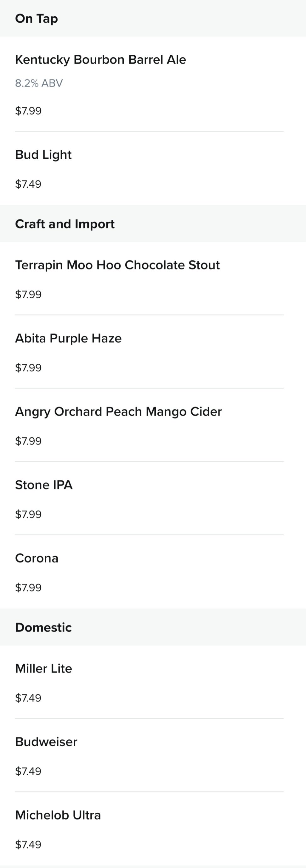Tap the Domestic section header
Screen dimensions: 306x868
pyautogui.click(x=153, y=627)
